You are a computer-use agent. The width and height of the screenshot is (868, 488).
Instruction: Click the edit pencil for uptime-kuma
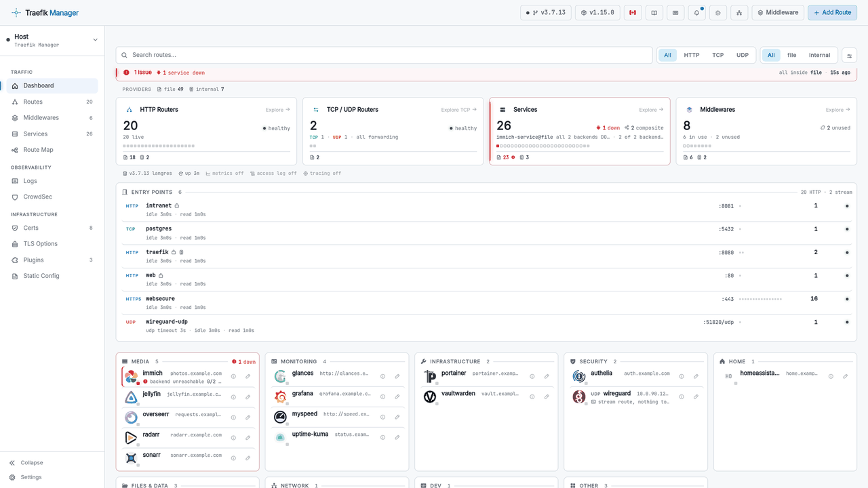pyautogui.click(x=397, y=437)
